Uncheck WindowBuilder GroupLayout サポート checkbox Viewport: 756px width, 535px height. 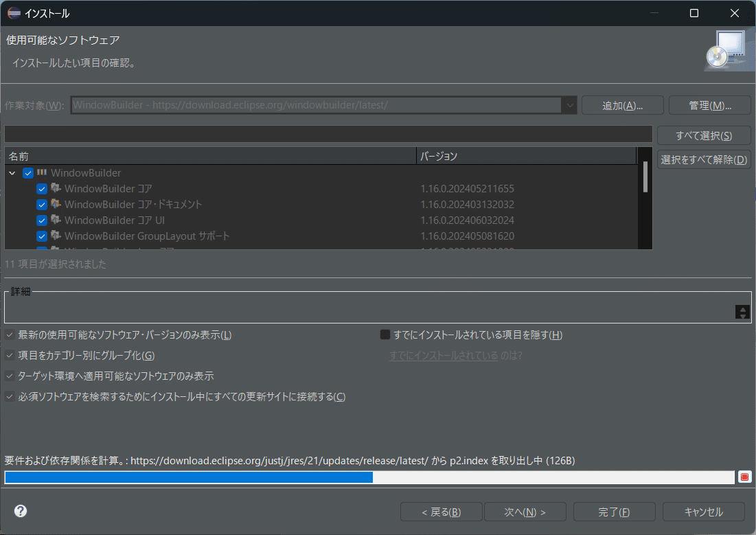(42, 236)
